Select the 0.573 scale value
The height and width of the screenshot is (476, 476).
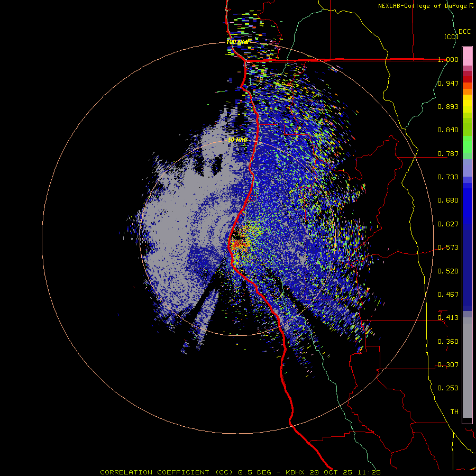448,248
